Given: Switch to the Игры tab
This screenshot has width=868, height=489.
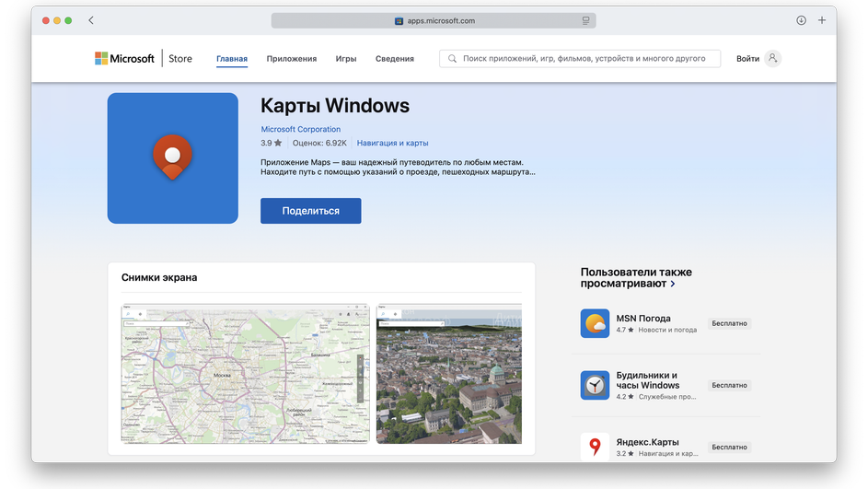Looking at the screenshot, I should (346, 58).
